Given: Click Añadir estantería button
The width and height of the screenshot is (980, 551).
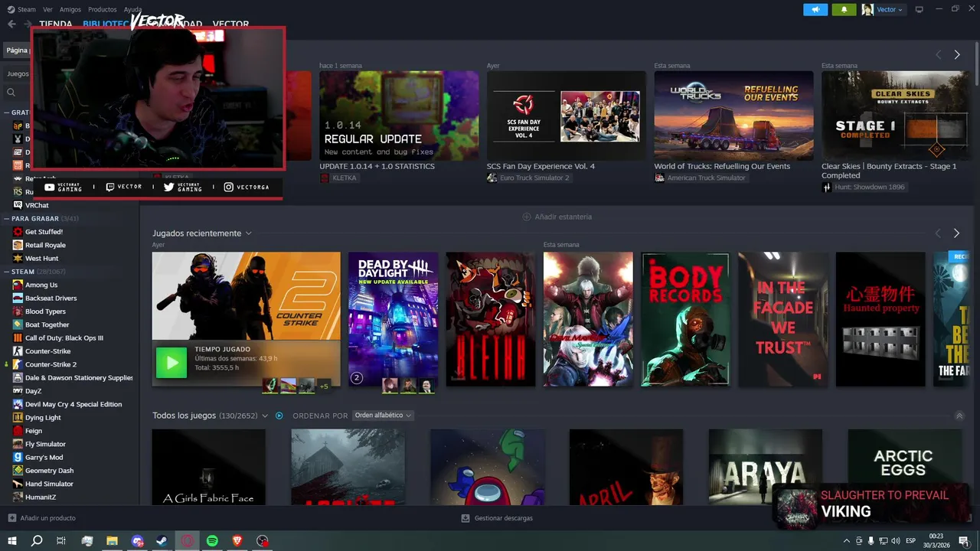Looking at the screenshot, I should [x=557, y=217].
